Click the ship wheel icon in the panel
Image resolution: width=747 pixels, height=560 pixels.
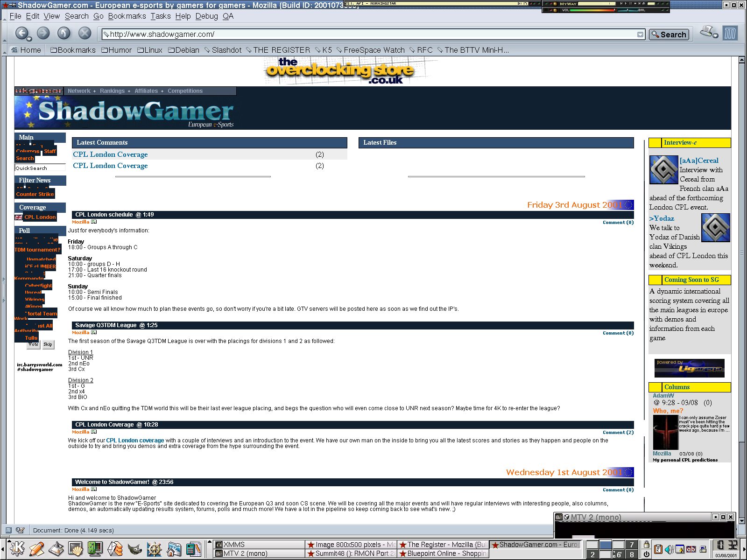click(154, 549)
